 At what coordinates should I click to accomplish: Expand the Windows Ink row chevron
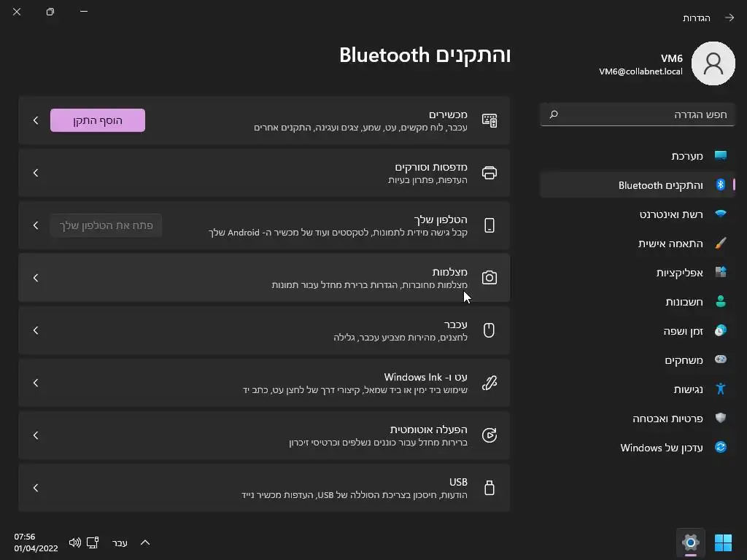tap(36, 383)
